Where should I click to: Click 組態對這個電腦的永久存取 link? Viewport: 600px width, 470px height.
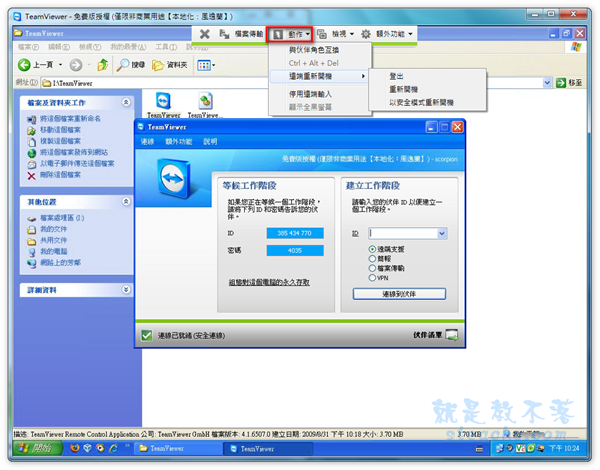click(269, 282)
